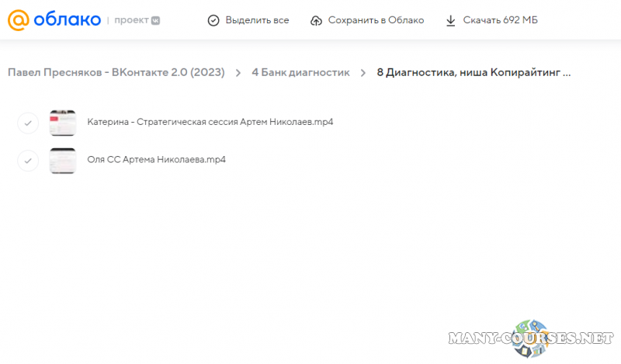Click the download arrow icon
The width and height of the screenshot is (621, 364).
(x=451, y=20)
